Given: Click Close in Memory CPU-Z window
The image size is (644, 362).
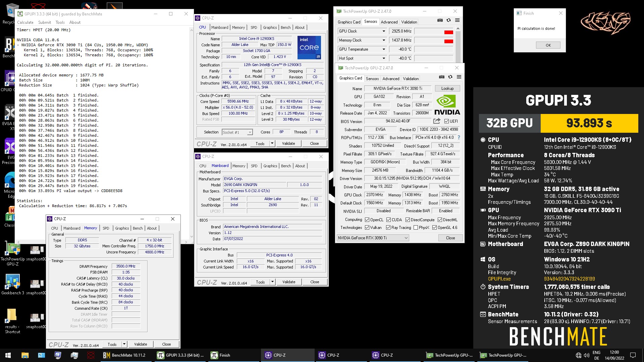Looking at the screenshot, I should pos(166,344).
